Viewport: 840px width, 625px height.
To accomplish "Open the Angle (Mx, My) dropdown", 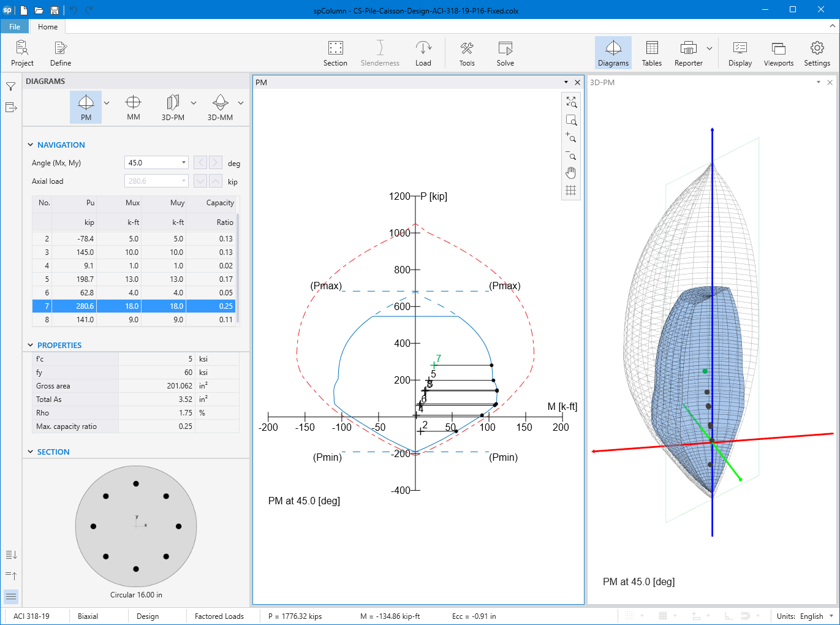I will tap(185, 162).
